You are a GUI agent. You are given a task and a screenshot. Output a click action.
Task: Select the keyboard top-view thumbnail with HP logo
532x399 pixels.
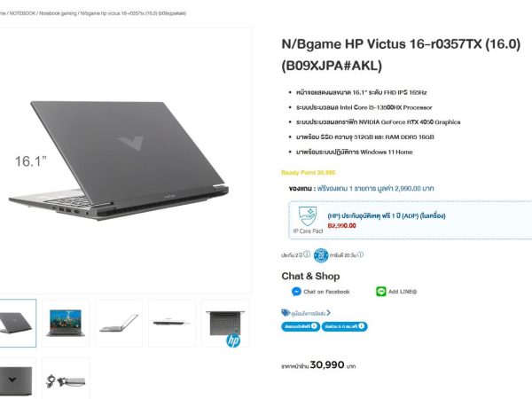[x=225, y=323]
